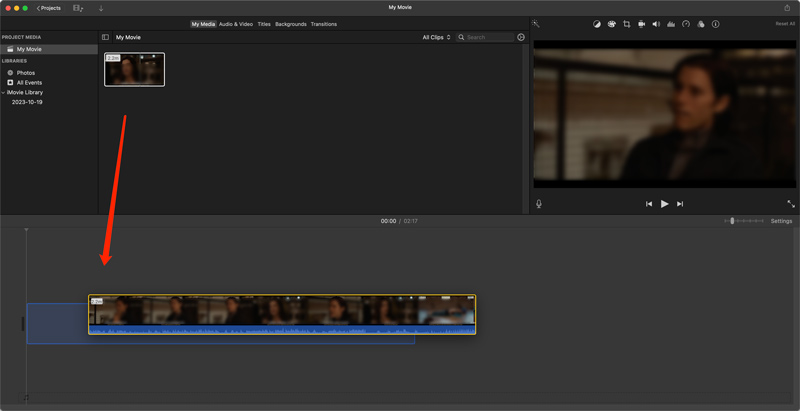Viewport: 800px width, 411px height.
Task: Click the timeline playhead marker
Action: 27,230
